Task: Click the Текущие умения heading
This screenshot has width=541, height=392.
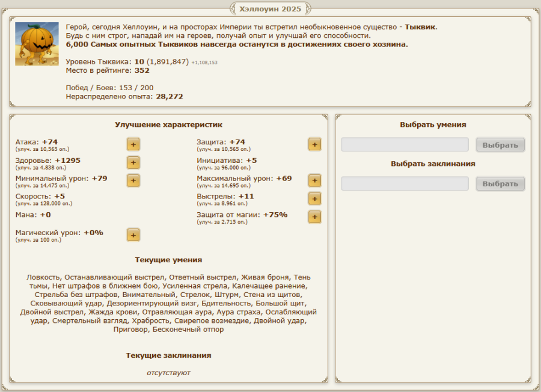Action: point(168,260)
